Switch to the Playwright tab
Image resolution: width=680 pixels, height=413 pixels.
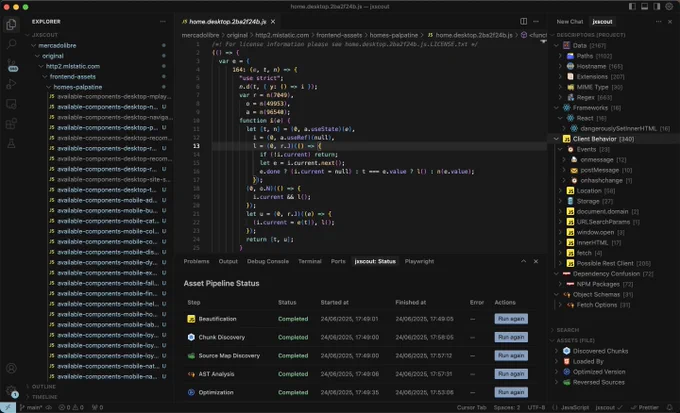(419, 261)
